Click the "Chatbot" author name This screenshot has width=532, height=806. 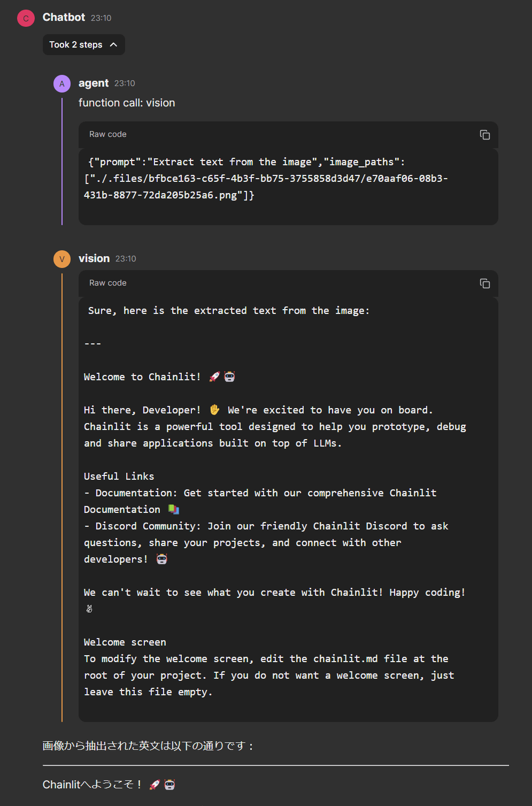click(64, 18)
